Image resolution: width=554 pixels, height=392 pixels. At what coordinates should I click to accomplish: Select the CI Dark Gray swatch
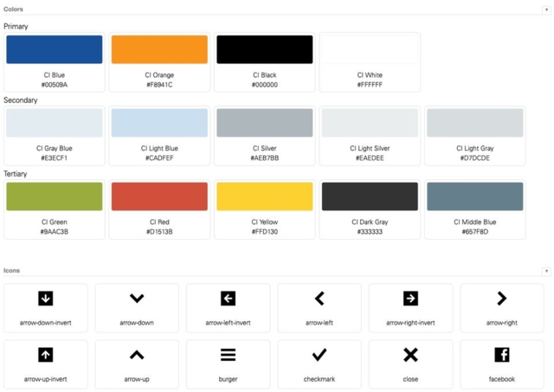click(x=370, y=196)
